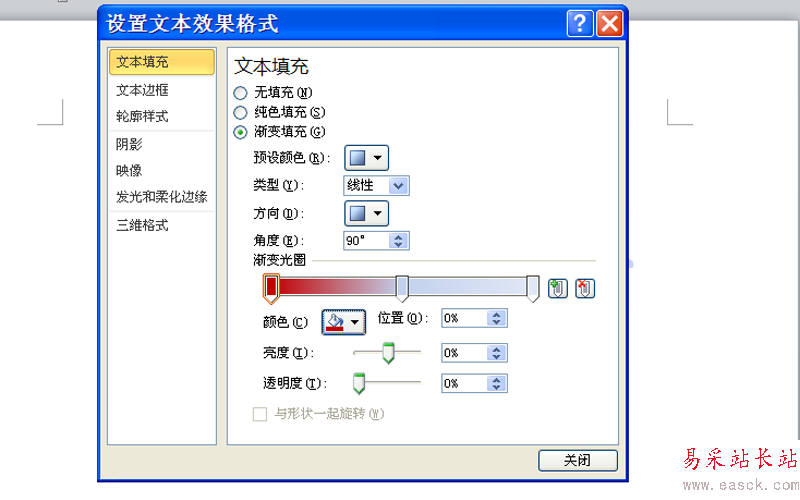Increase the 角度 angle spinner value
800x500 pixels.
click(398, 237)
